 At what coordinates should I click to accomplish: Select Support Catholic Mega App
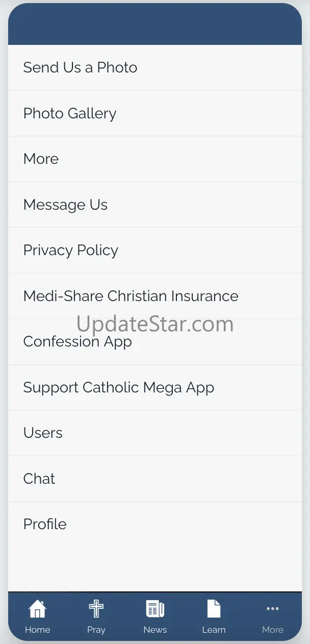tap(155, 387)
